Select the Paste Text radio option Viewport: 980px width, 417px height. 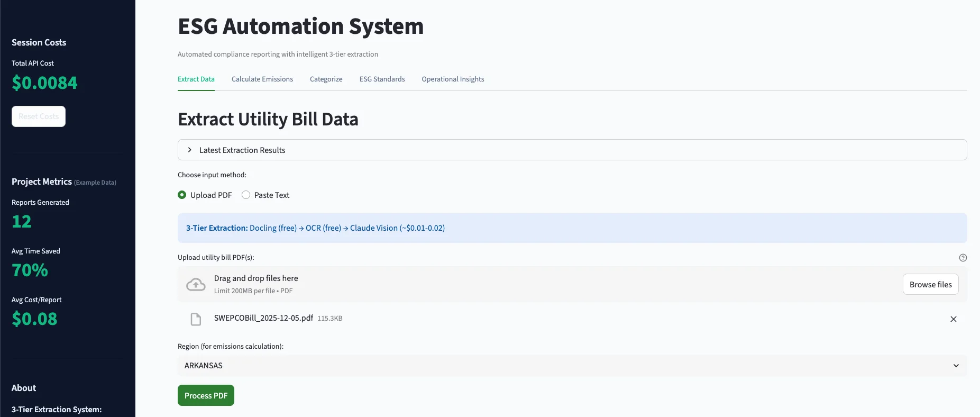pyautogui.click(x=246, y=195)
